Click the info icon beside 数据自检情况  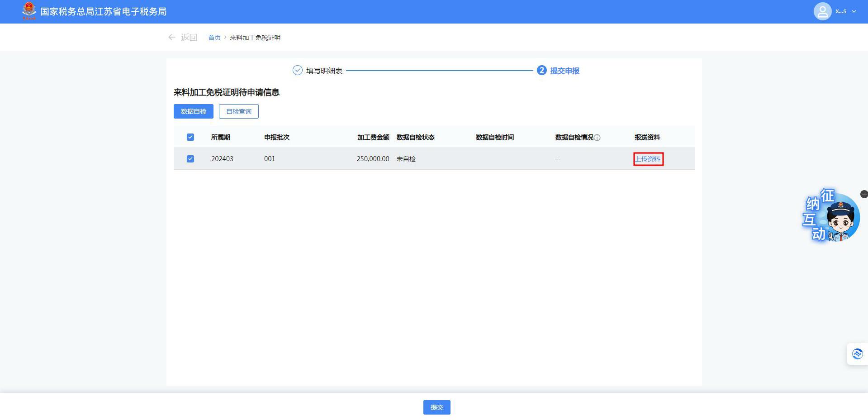point(597,138)
